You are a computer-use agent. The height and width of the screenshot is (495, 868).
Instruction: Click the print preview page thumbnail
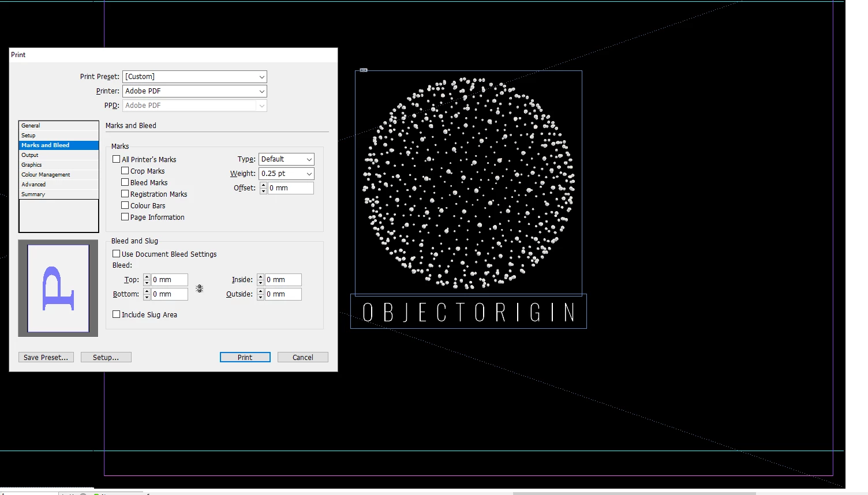(58, 288)
